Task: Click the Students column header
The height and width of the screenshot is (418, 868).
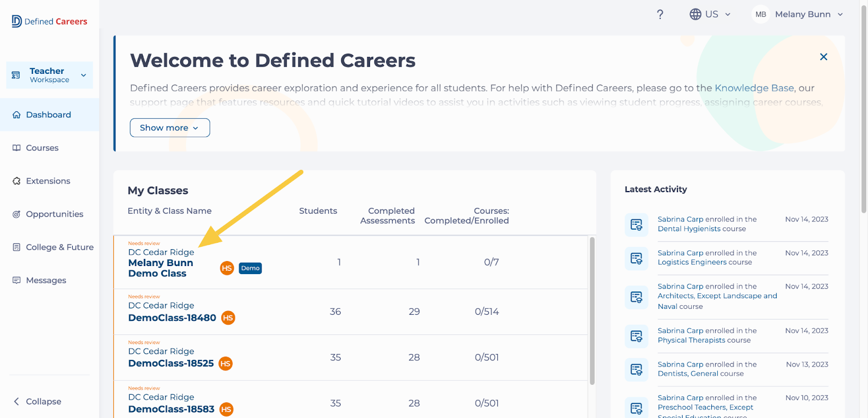Action: pyautogui.click(x=318, y=211)
